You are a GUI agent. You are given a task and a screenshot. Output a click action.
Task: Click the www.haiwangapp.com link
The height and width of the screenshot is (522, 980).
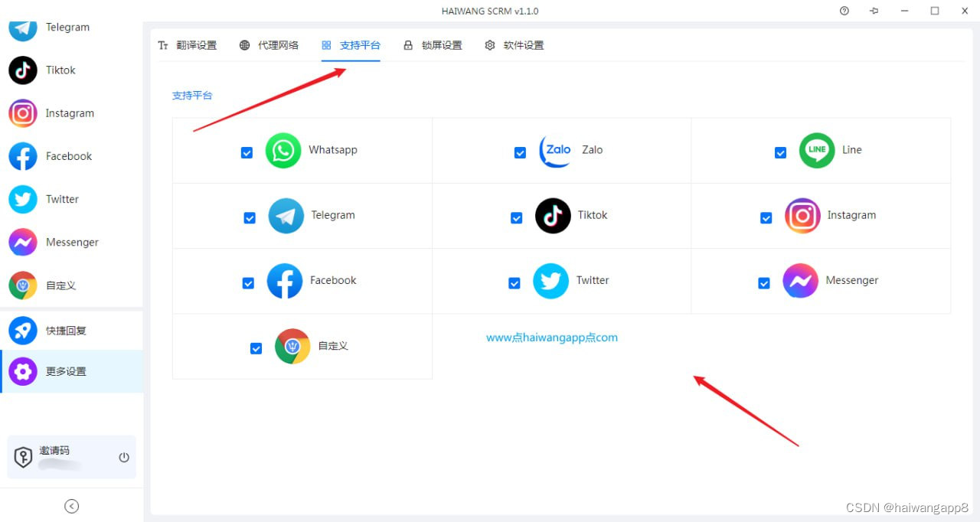click(x=551, y=337)
